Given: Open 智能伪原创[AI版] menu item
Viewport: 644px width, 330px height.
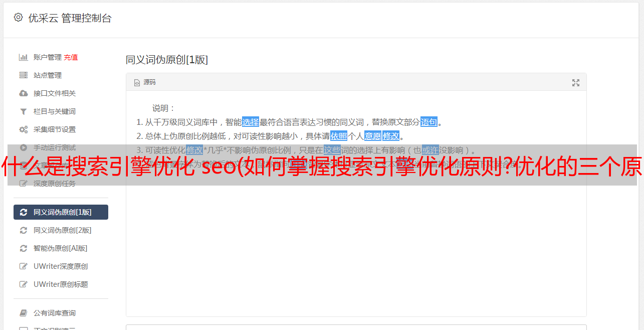Looking at the screenshot, I should tap(61, 248).
